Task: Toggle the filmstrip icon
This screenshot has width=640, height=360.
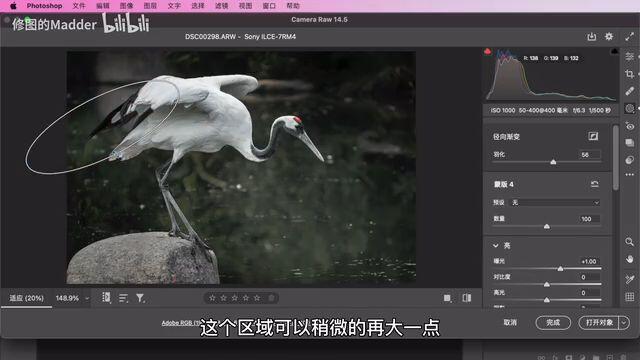Action: point(106,298)
